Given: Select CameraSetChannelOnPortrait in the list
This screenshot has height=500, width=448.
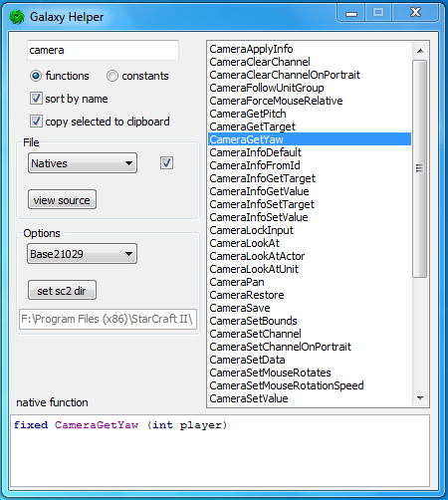Looking at the screenshot, I should coord(310,347).
